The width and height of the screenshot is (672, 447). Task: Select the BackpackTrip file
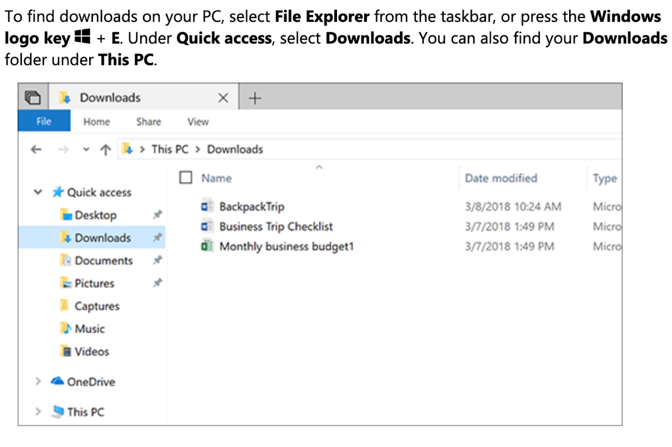(x=252, y=207)
